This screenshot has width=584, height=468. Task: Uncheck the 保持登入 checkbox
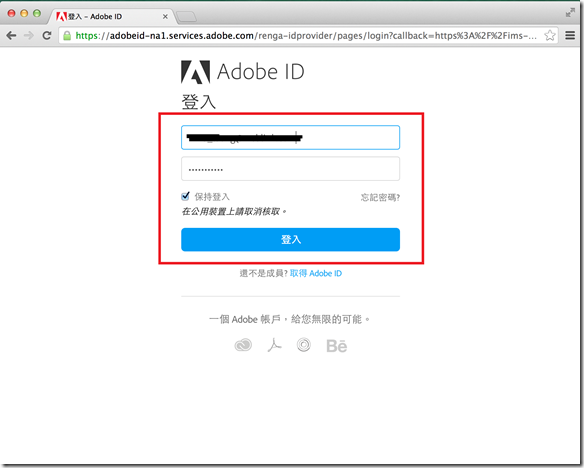tap(185, 196)
